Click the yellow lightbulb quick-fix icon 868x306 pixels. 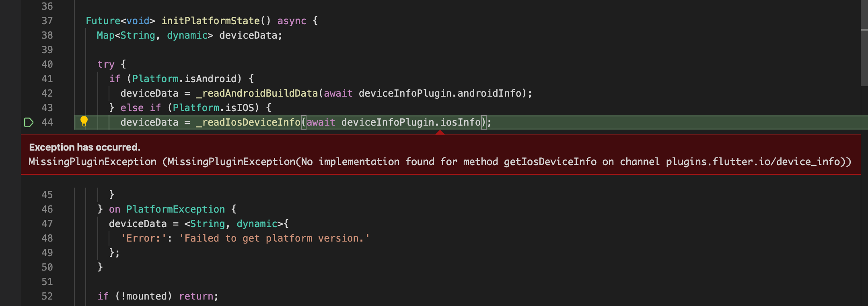84,121
